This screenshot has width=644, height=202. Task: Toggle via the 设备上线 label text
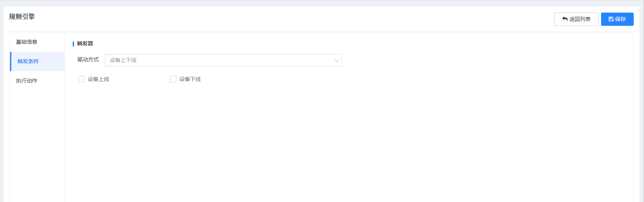98,79
